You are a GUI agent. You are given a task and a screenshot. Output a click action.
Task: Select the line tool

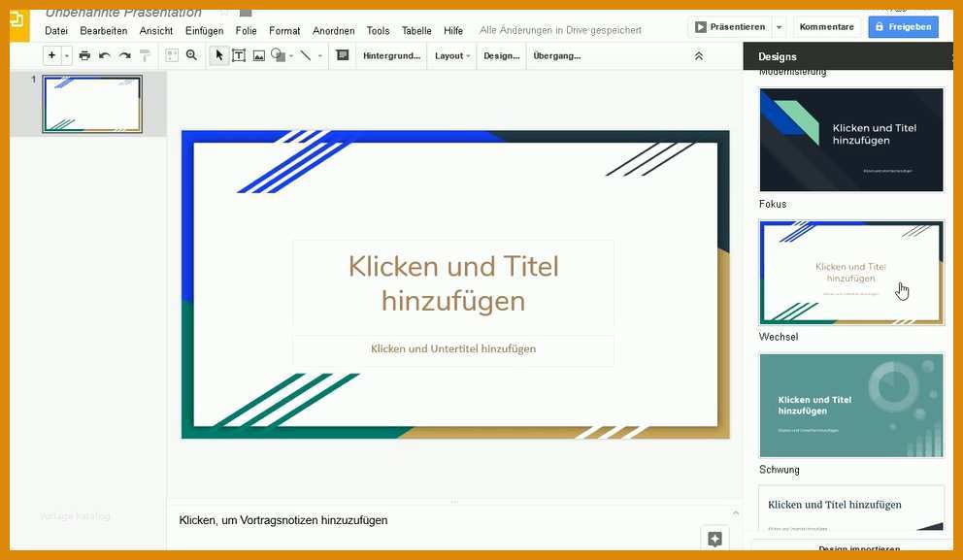(x=305, y=56)
